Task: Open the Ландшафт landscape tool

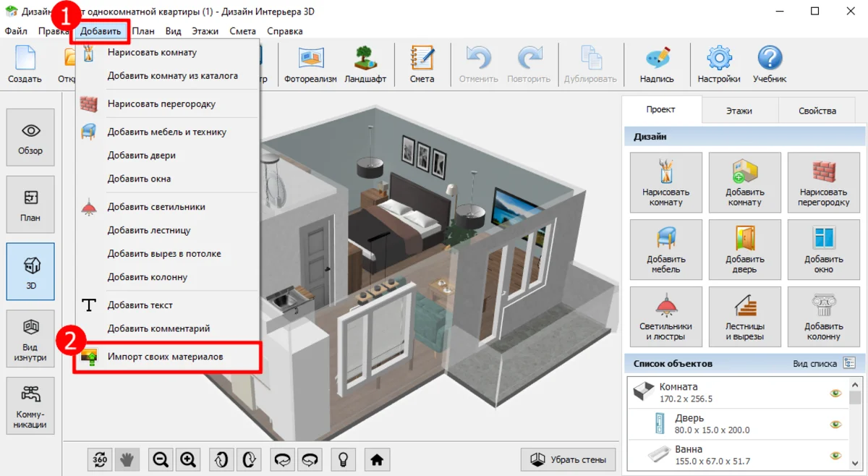Action: [365, 64]
